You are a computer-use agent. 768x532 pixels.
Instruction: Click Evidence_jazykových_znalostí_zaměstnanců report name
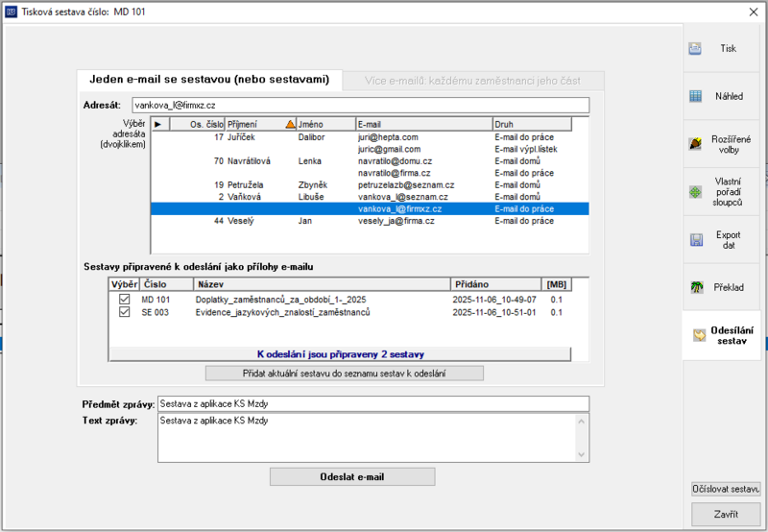(282, 312)
